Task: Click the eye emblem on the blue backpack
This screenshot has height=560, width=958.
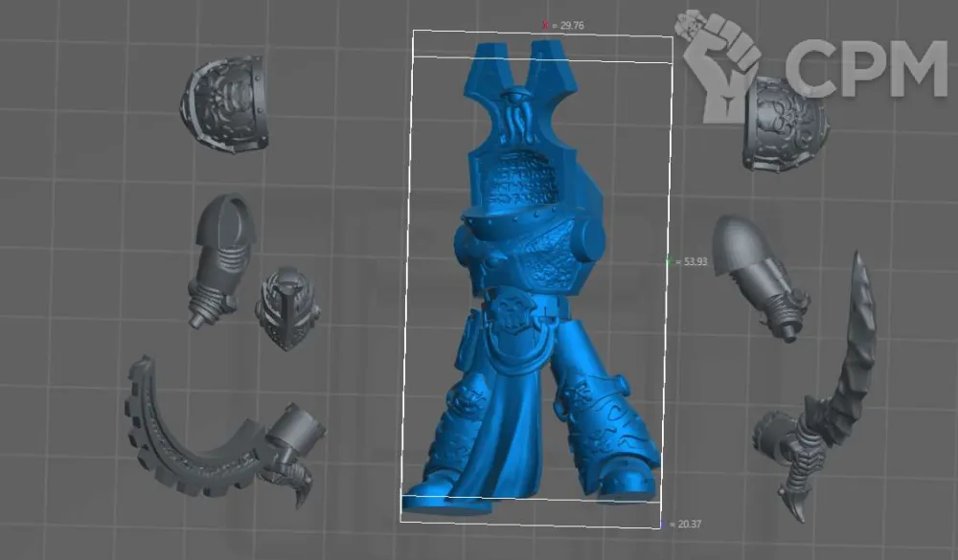Action: (517, 97)
